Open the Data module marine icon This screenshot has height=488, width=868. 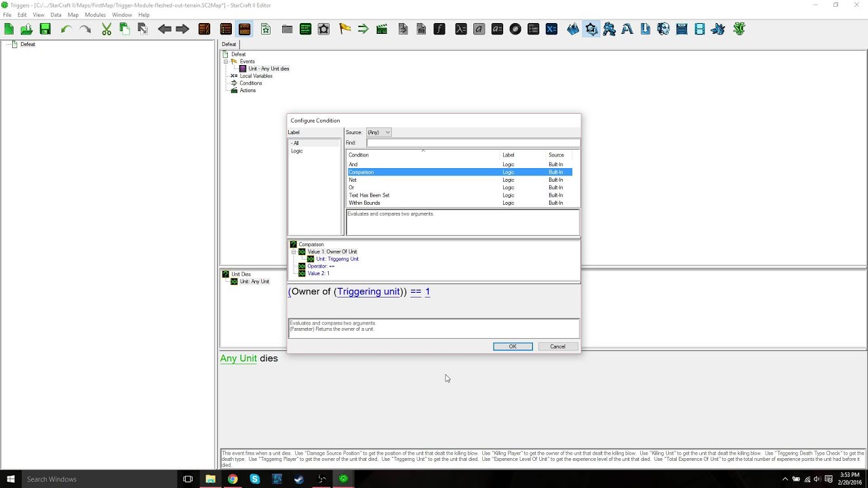pos(610,29)
